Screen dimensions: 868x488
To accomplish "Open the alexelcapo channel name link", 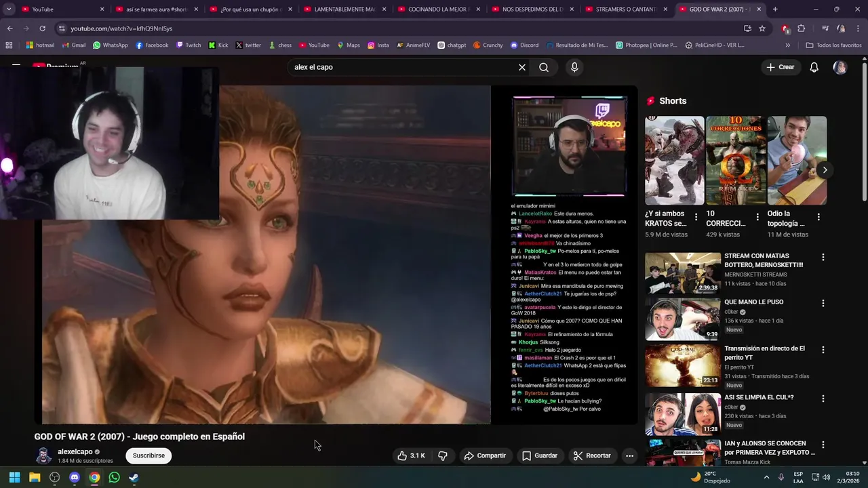I will point(75,451).
